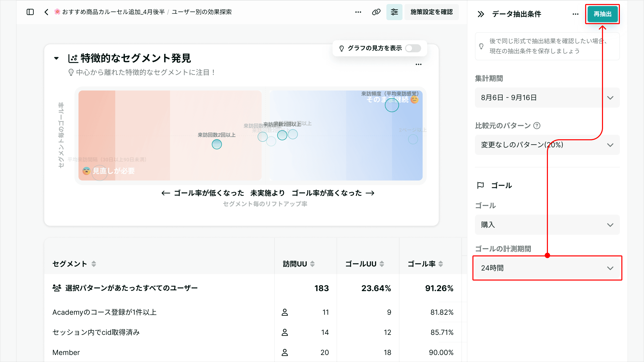Viewport: 644px width, 362px height.
Task: Collapse the 特徴的なセグメント発見 section
Action: 56,58
